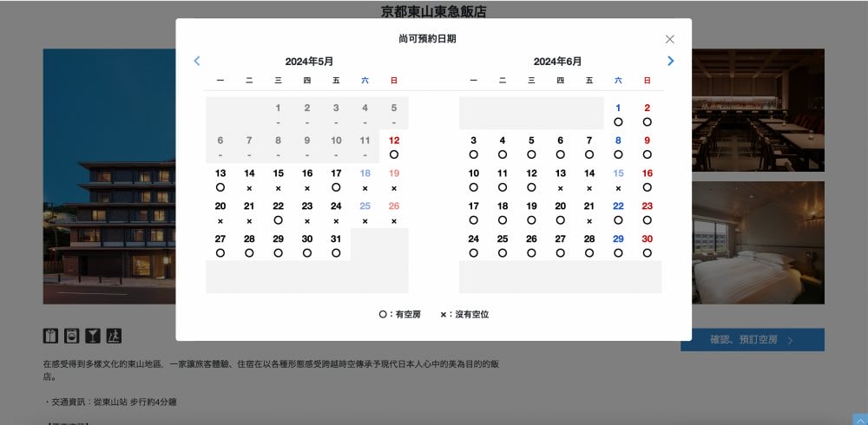The height and width of the screenshot is (425, 868).
Task: Pick June 4 date cell
Action: coord(502,147)
